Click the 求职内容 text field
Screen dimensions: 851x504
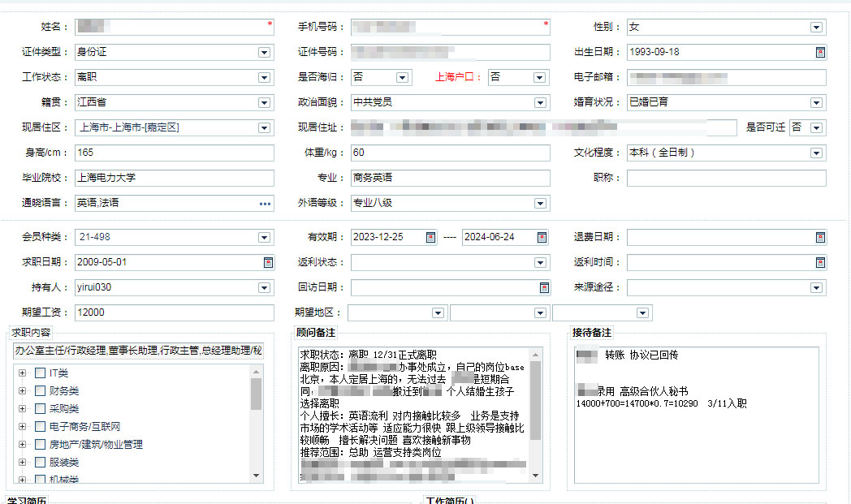pos(138,351)
